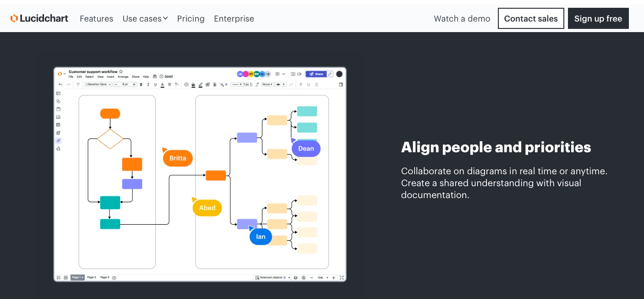Open the data linking sidebar icon
This screenshot has height=299, width=644.
[x=58, y=125]
